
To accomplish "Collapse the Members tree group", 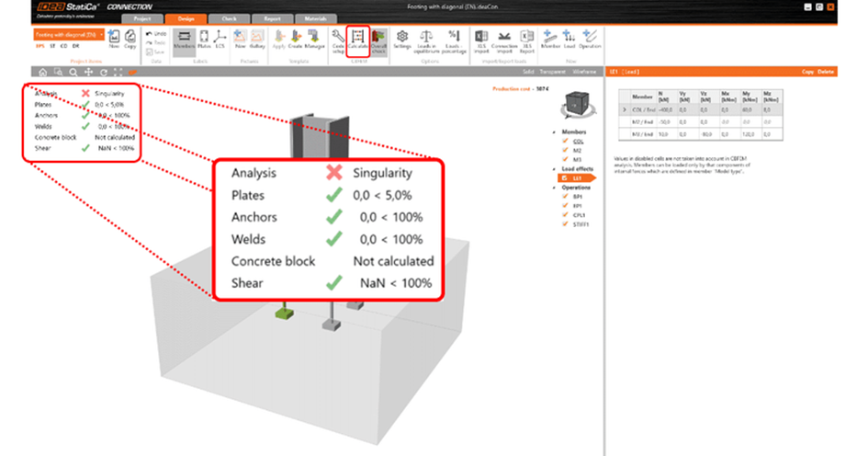I will (554, 131).
